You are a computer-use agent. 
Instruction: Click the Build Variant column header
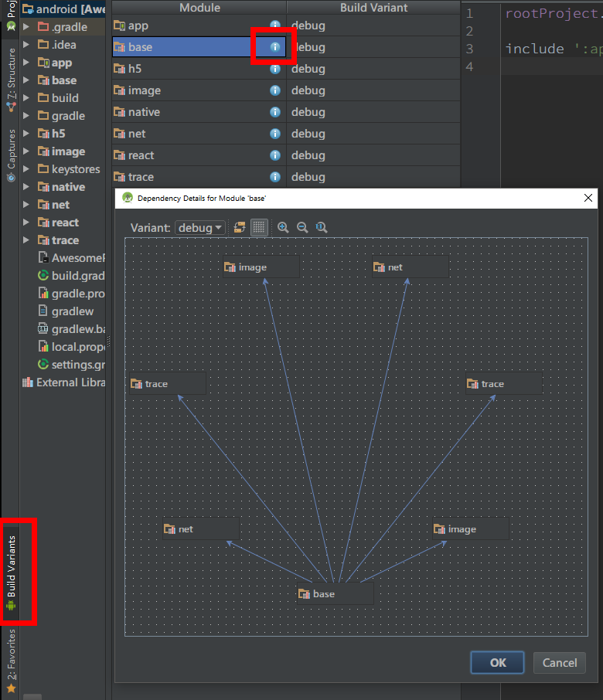(373, 8)
